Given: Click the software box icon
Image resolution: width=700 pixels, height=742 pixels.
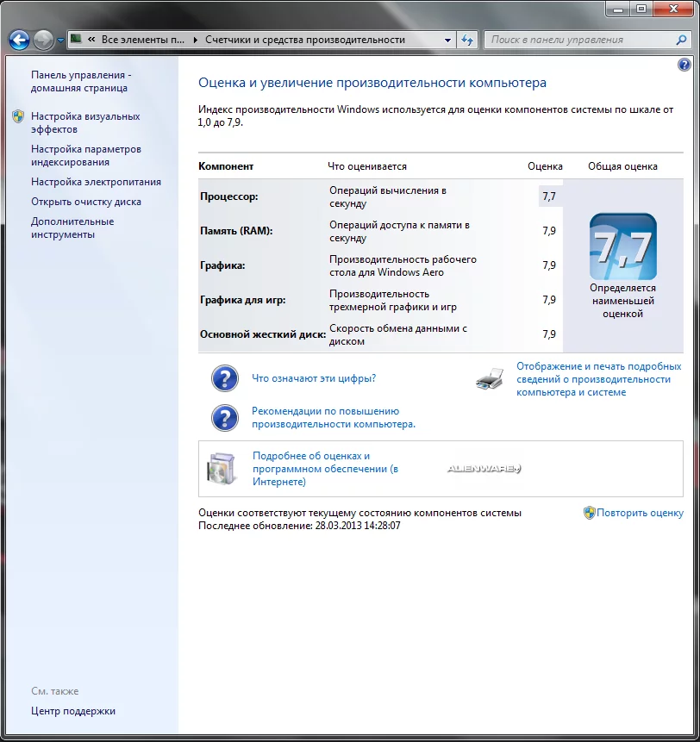Looking at the screenshot, I should (222, 469).
